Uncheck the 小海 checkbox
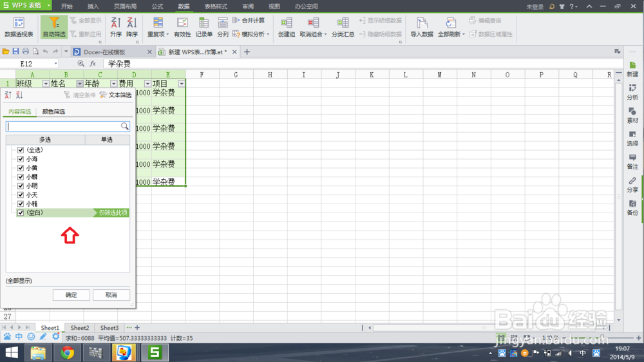This screenshot has width=644, height=362. click(21, 159)
